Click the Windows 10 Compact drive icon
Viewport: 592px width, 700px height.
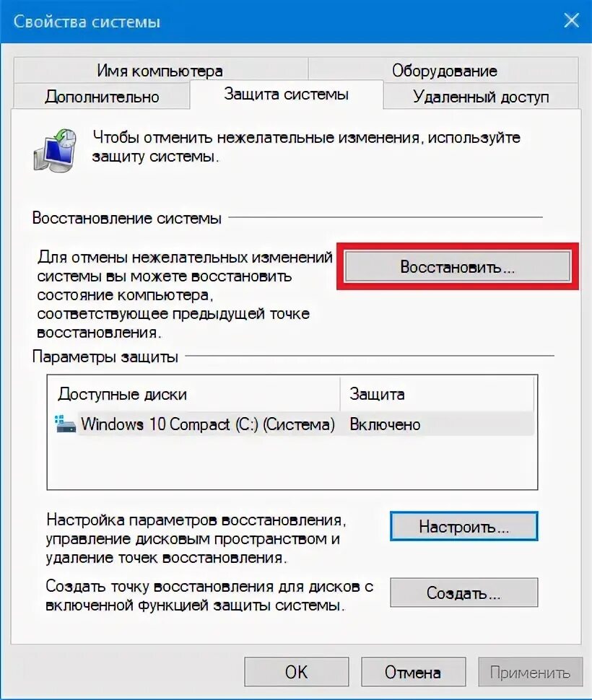pos(65,424)
